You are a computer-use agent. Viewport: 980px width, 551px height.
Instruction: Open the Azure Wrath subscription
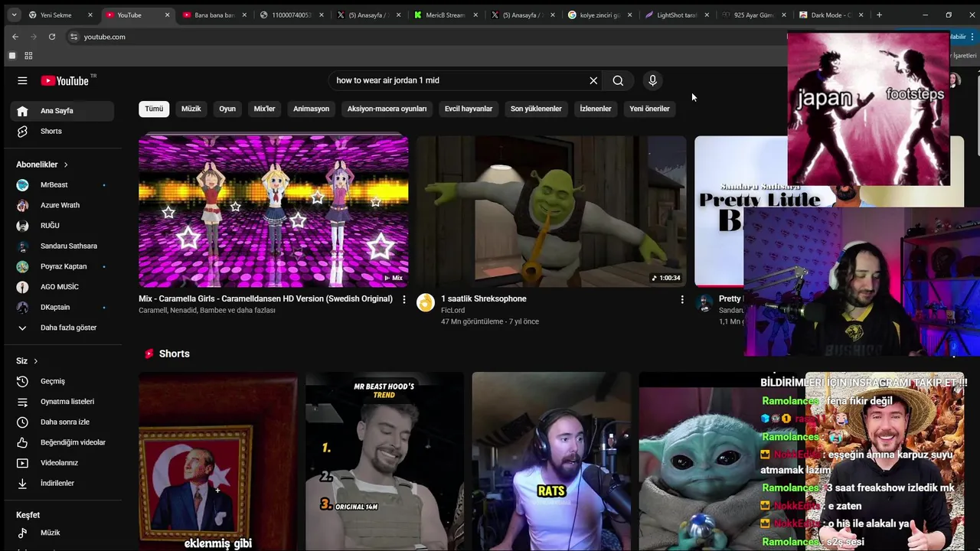[62, 205]
